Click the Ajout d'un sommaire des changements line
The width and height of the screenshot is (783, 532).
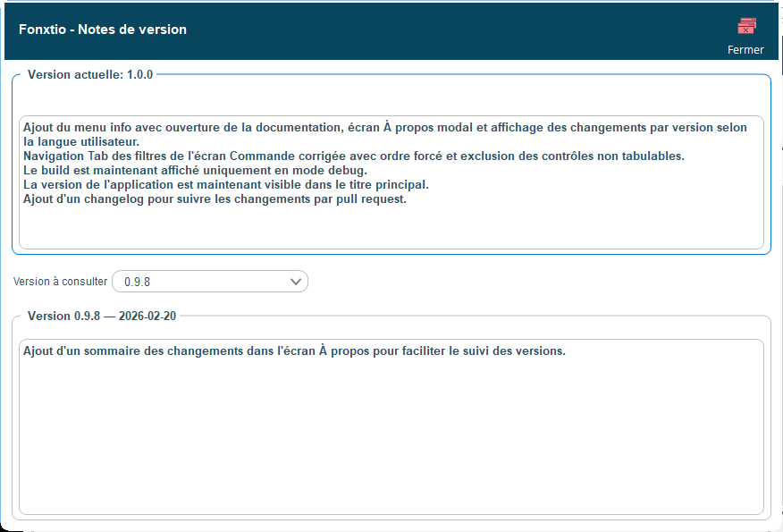(294, 351)
